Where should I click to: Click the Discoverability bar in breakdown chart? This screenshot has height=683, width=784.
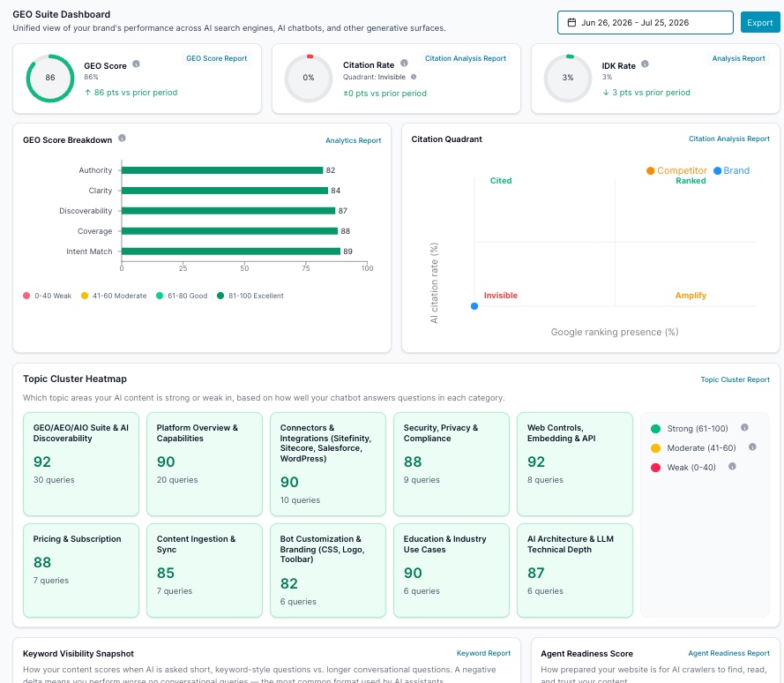(228, 211)
